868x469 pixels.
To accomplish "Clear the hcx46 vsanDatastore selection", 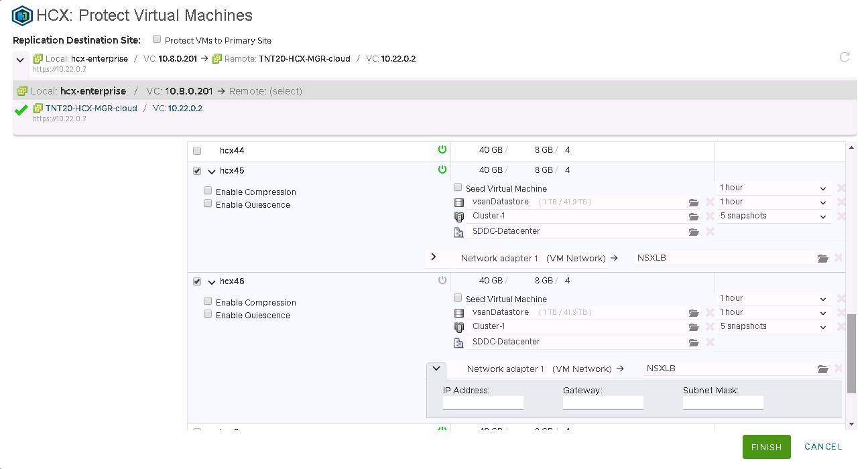I will coord(710,313).
